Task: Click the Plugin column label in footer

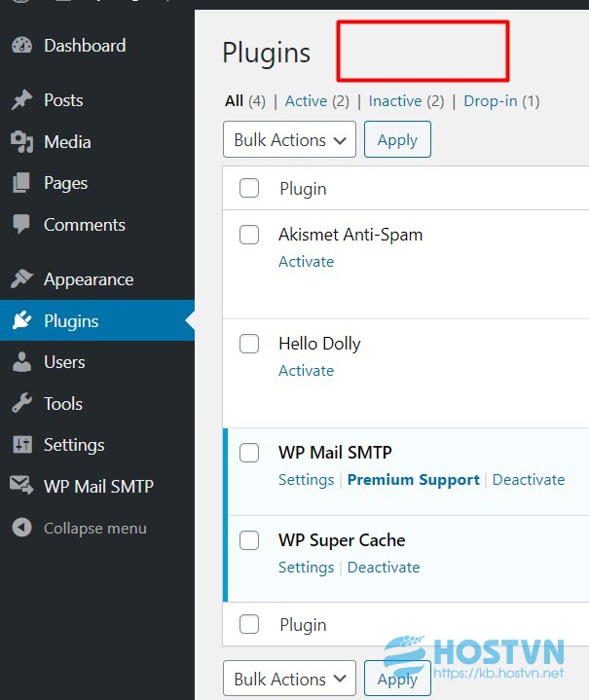Action: click(303, 625)
